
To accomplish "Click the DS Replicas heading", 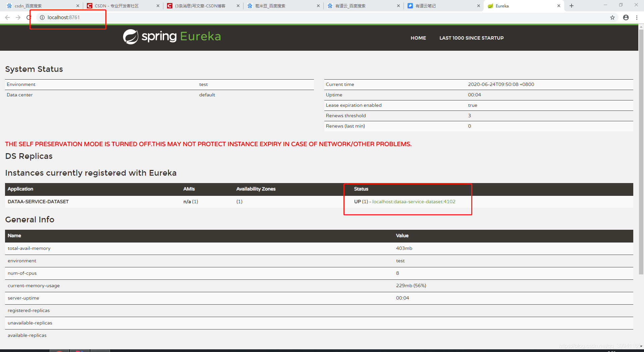I will point(29,156).
